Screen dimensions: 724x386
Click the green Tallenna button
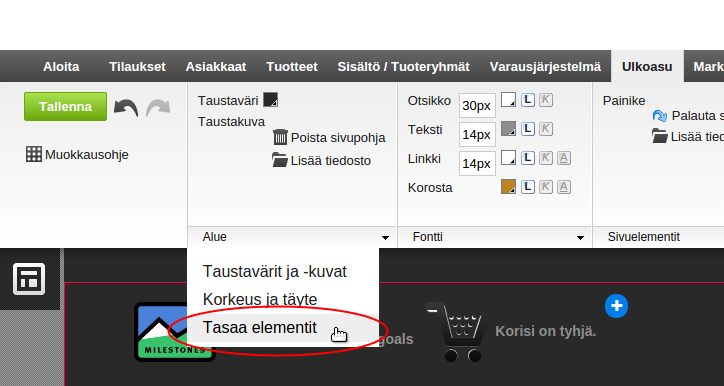coord(66,106)
